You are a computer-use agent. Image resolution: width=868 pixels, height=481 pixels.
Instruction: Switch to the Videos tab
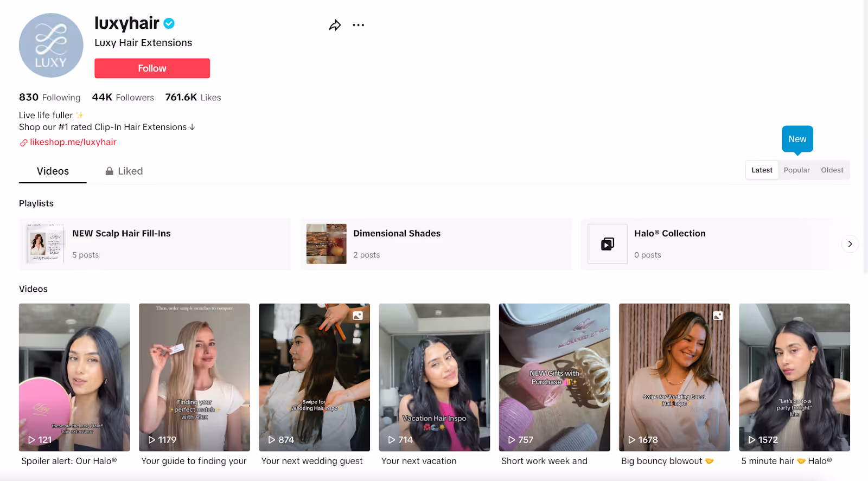coord(53,171)
